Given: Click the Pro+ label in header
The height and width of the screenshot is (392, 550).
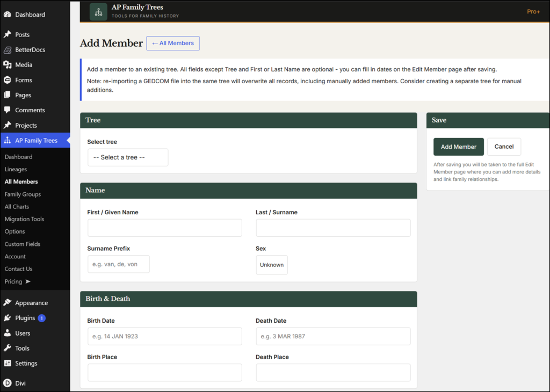Looking at the screenshot, I should coord(533,12).
